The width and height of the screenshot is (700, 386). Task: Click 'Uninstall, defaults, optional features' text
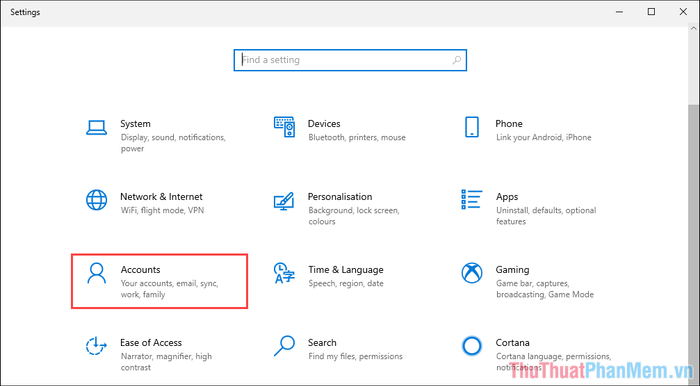click(546, 216)
